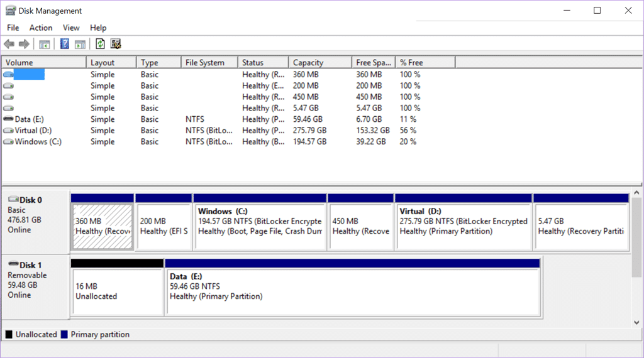Open Help via the blue question-mark icon
Screen dimensions: 644x358
65,44
